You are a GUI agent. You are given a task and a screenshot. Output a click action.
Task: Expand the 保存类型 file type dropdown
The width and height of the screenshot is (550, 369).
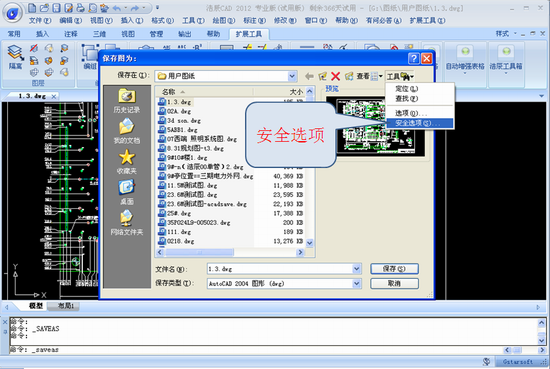click(x=357, y=283)
